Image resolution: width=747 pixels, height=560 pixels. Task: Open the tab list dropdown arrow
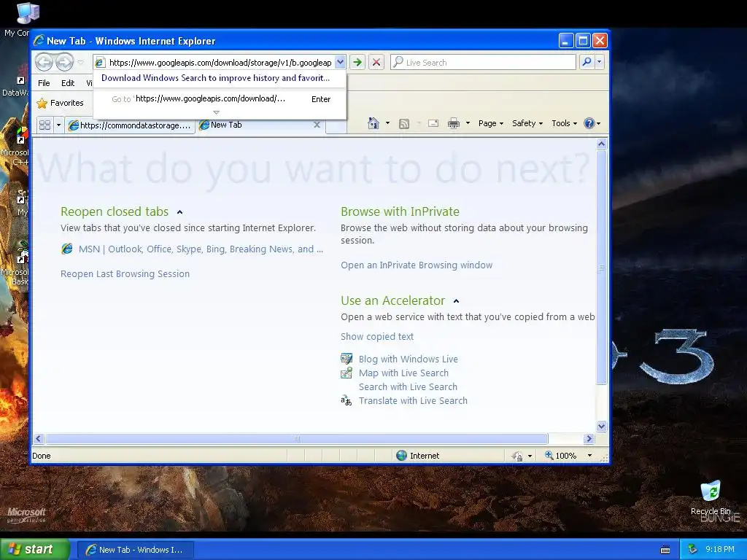pyautogui.click(x=58, y=125)
